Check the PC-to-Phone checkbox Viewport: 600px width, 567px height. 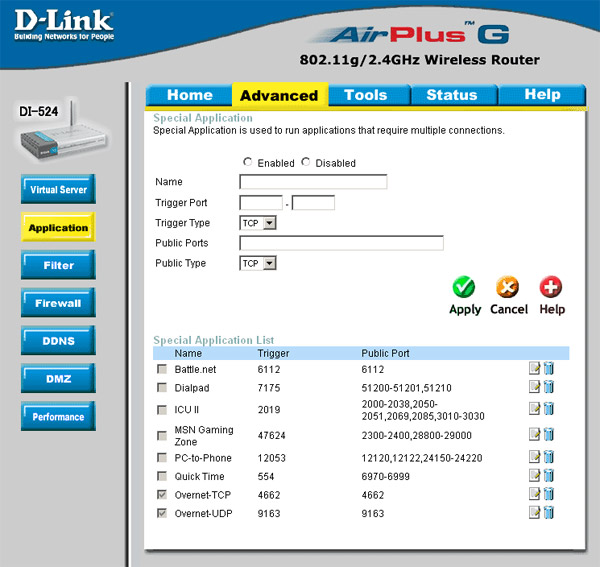click(162, 458)
